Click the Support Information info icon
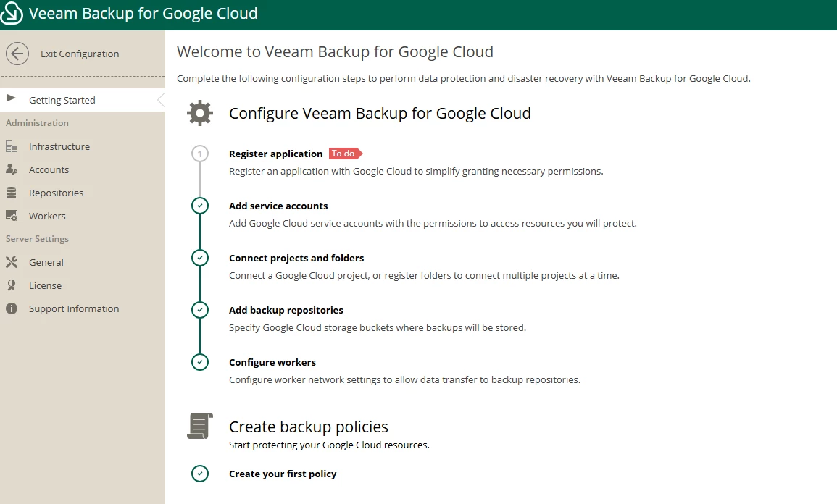The image size is (837, 504). 11,308
